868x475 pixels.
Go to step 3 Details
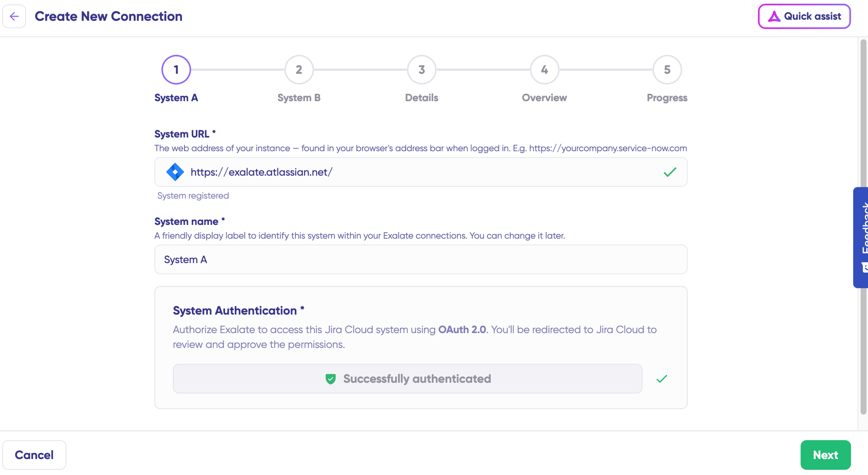pyautogui.click(x=422, y=69)
